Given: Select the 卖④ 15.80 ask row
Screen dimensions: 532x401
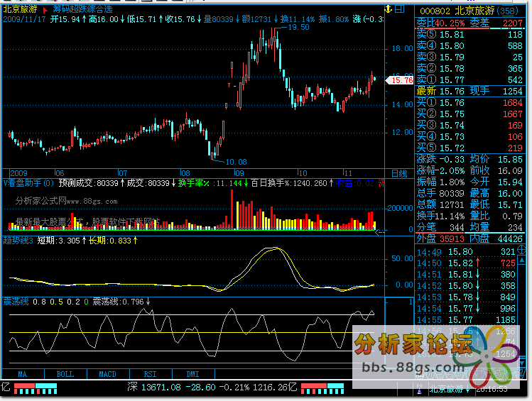Looking at the screenshot, I should click(469, 45).
